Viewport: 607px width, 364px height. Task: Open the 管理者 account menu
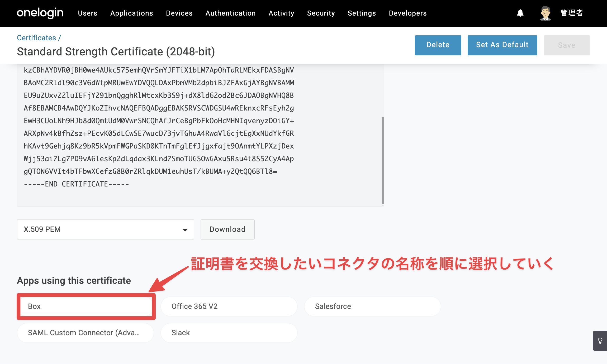point(572,13)
